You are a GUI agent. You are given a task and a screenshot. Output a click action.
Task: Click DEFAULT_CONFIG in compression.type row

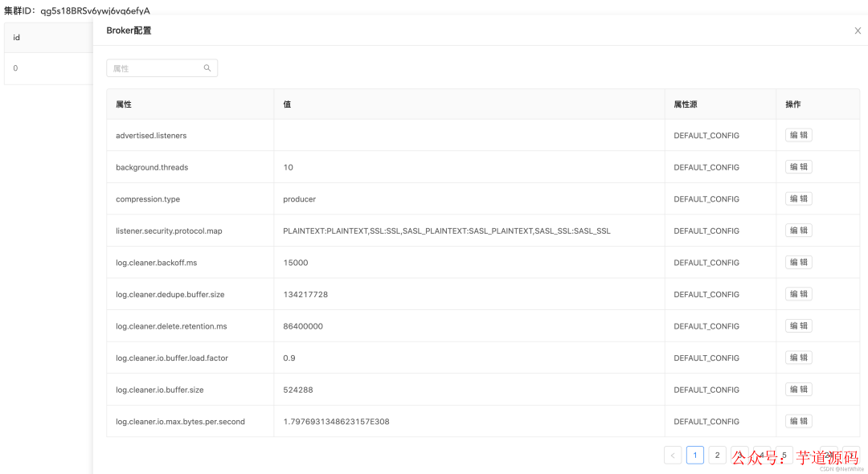706,199
